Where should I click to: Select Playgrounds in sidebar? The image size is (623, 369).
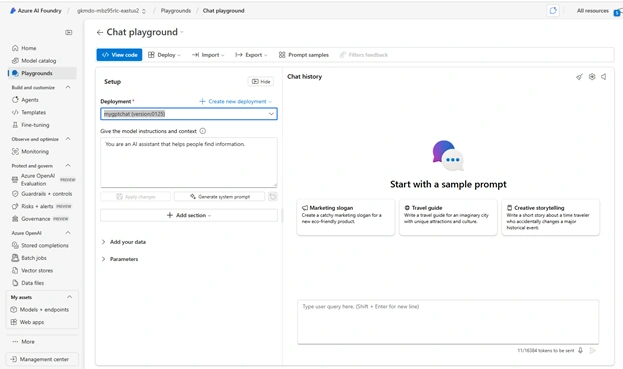43,73
